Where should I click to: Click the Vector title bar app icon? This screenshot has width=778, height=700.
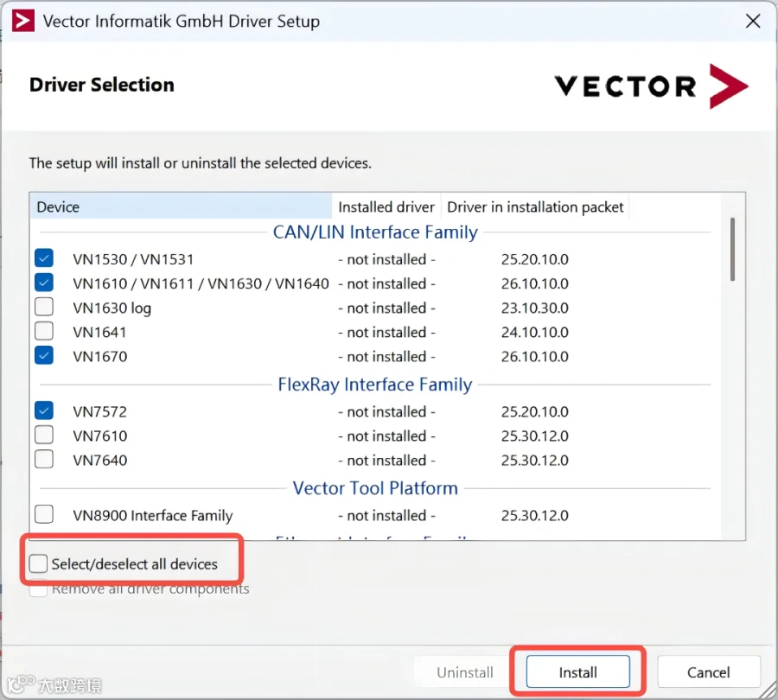point(23,21)
